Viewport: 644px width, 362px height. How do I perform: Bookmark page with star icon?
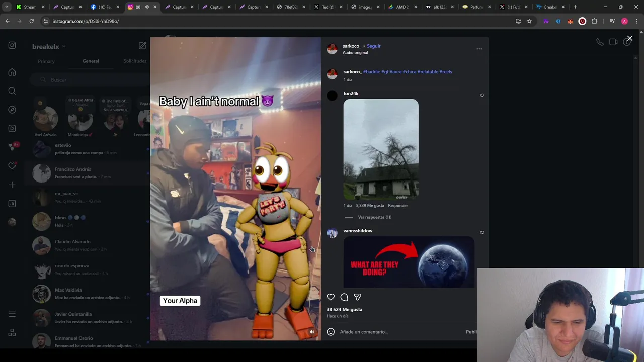coord(529,21)
